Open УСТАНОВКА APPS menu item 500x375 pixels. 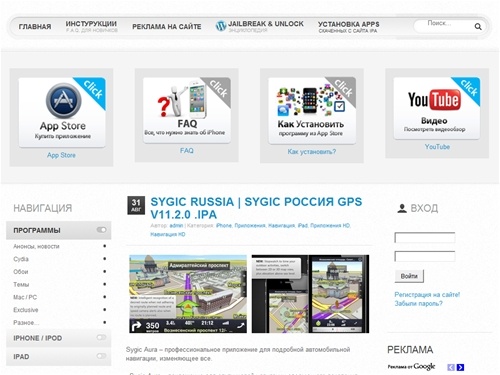[x=349, y=24]
